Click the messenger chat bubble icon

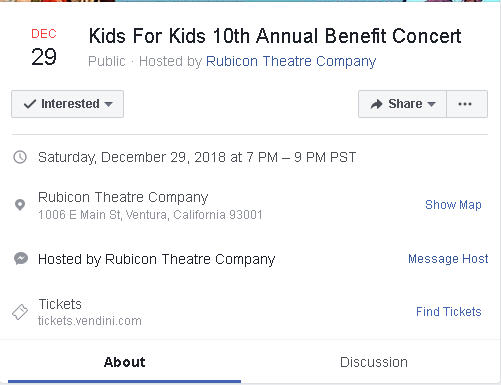[x=21, y=259]
